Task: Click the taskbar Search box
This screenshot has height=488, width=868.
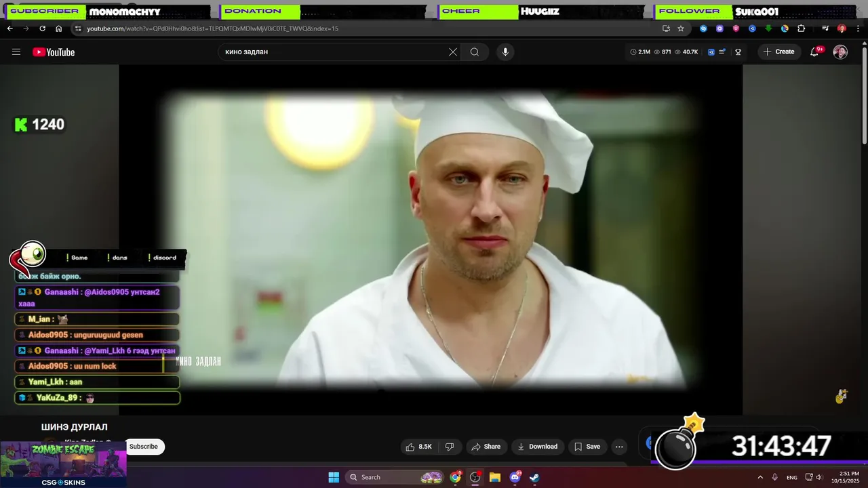Action: [x=394, y=477]
